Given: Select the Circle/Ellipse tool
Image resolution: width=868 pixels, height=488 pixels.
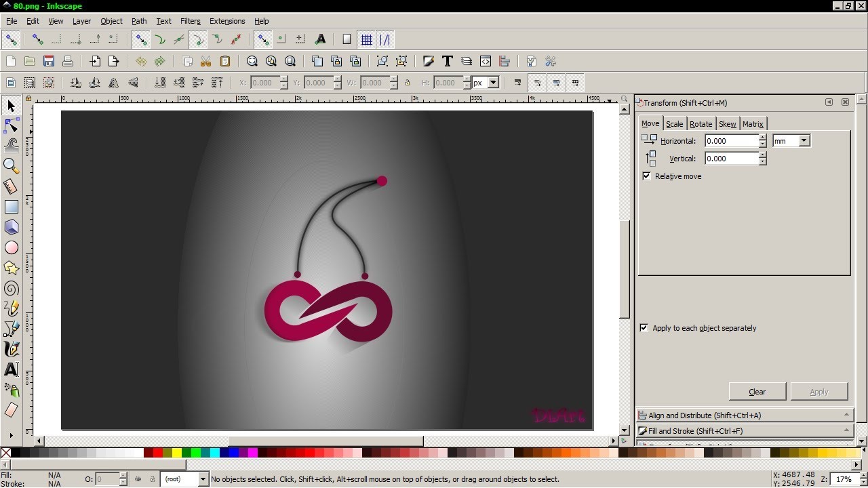Looking at the screenshot, I should point(11,247).
